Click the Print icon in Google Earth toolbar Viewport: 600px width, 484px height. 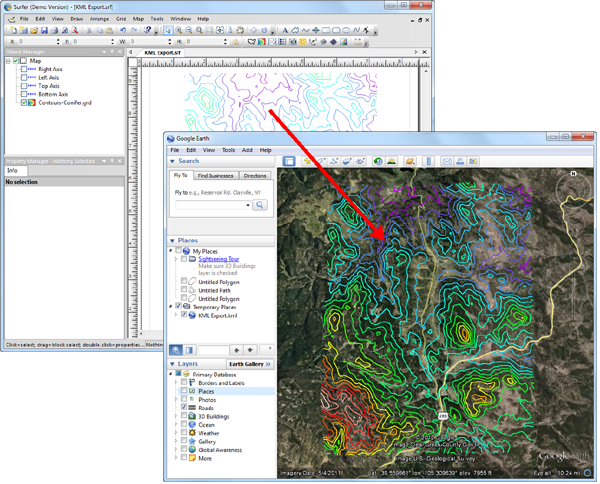coord(460,161)
